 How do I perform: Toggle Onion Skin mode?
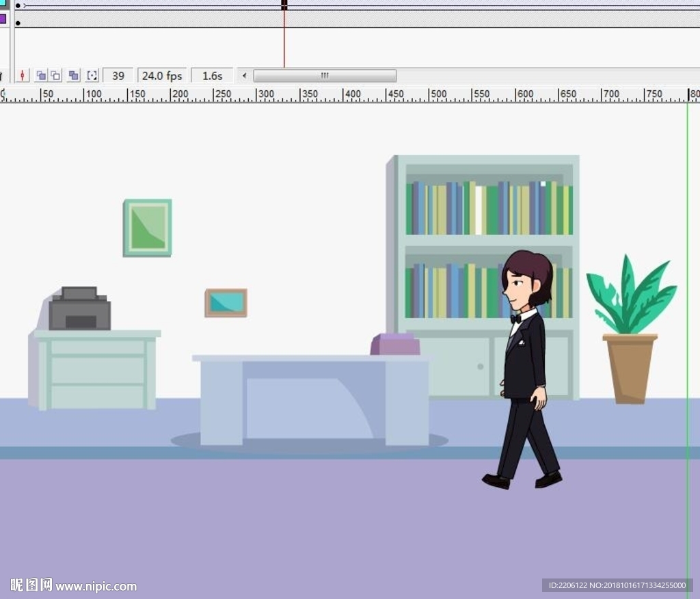point(41,75)
